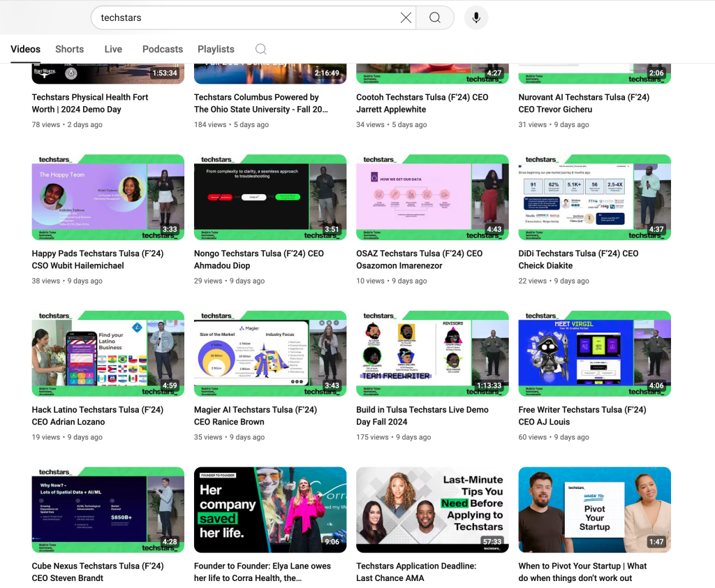The height and width of the screenshot is (588, 715).
Task: Switch to the Shorts tab
Action: 69,49
